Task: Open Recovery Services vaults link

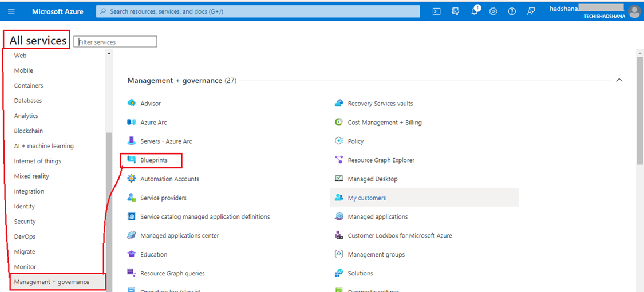Action: click(x=380, y=104)
